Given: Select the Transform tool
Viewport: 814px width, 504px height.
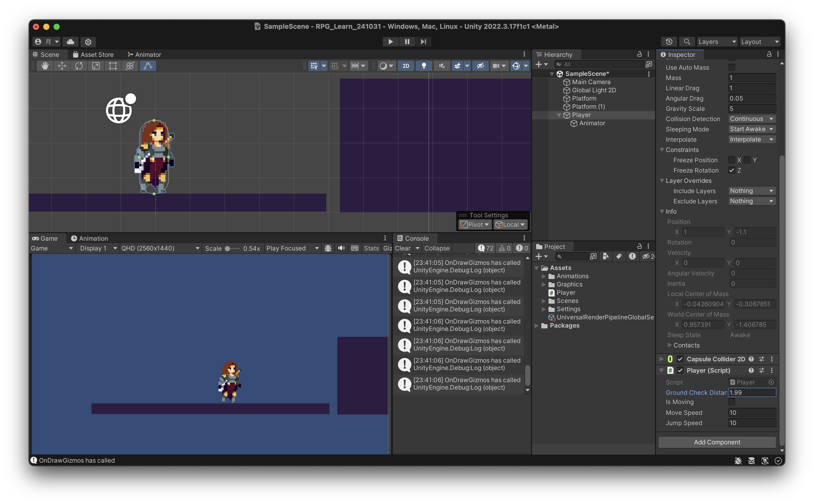Looking at the screenshot, I should [130, 66].
